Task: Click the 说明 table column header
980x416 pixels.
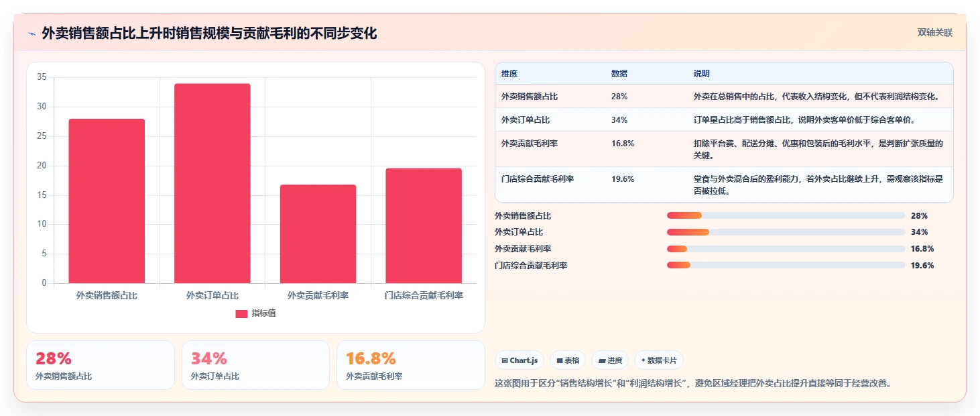Action: coord(702,74)
